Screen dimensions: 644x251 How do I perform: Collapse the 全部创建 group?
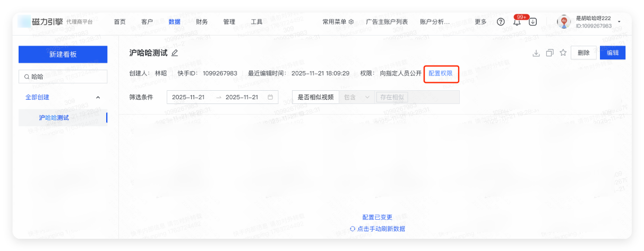[x=98, y=98]
